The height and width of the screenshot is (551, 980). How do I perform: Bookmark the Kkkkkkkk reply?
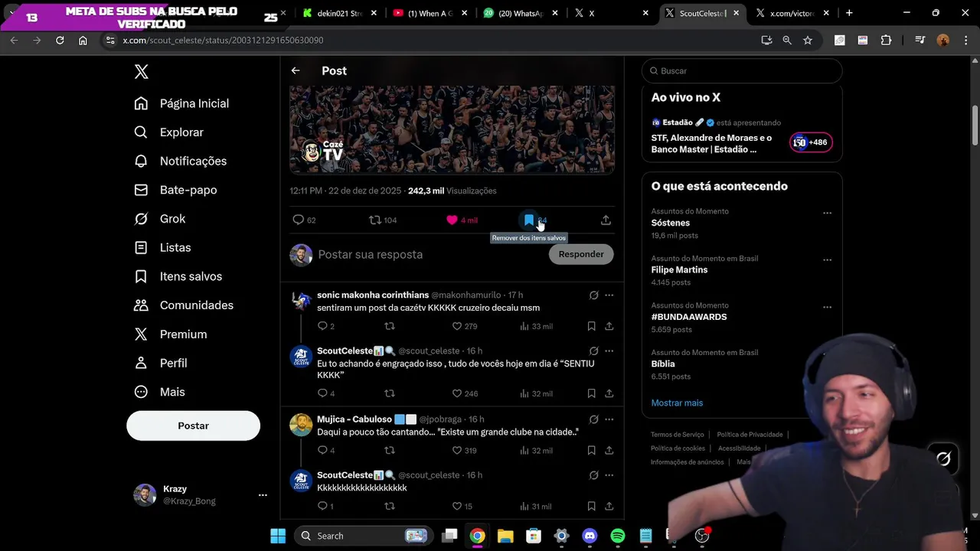click(591, 506)
